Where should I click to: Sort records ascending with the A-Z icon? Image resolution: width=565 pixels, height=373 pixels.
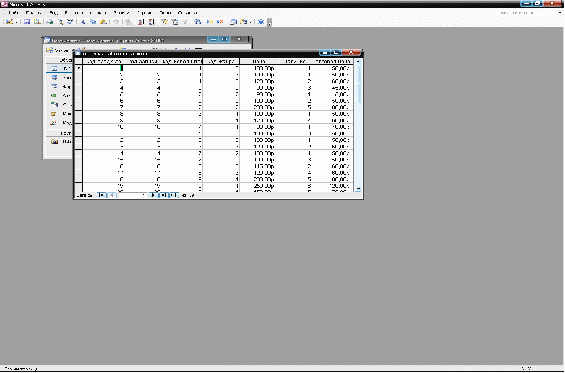click(x=141, y=22)
